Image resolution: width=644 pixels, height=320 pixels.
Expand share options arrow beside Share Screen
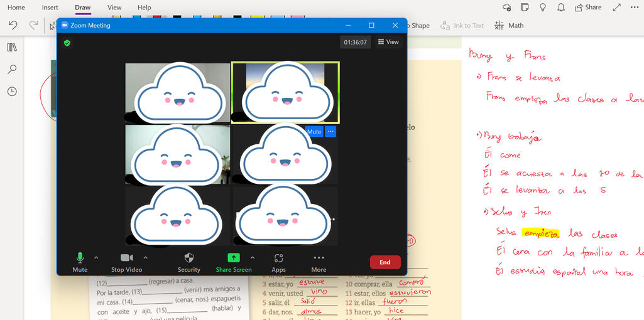coord(253,257)
